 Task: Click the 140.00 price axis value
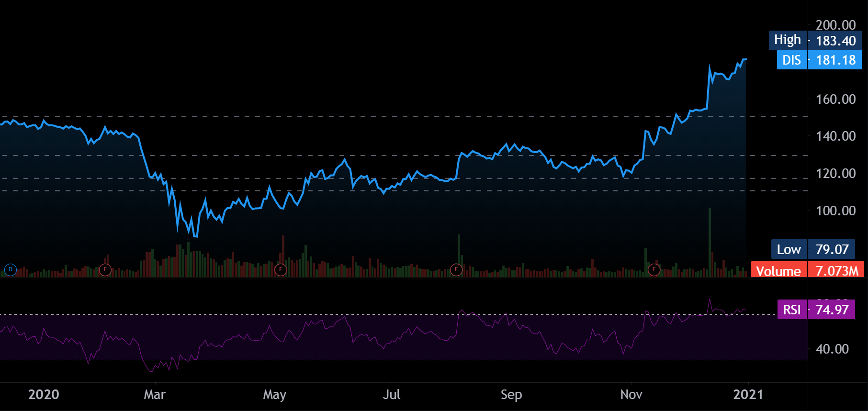[835, 136]
